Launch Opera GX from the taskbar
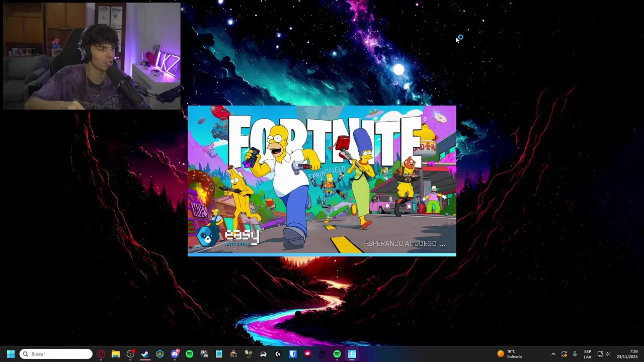The height and width of the screenshot is (362, 644). tap(101, 354)
